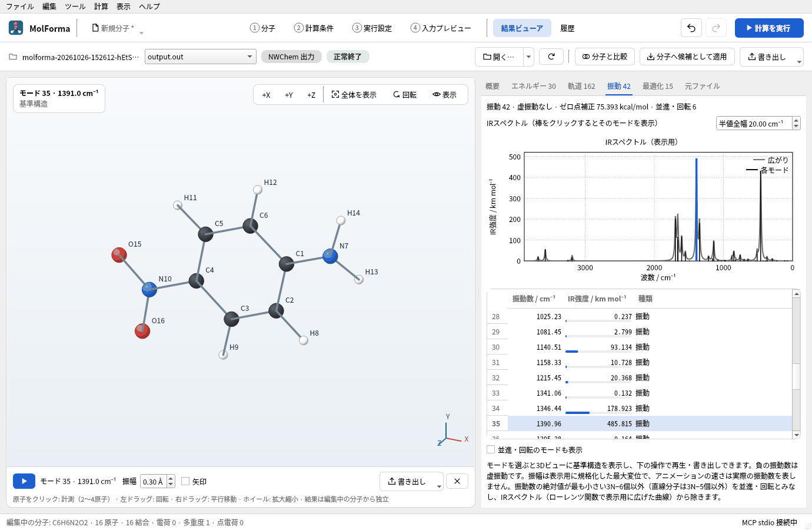
Task: Select mode 34 row 1346.44
Action: 640,408
